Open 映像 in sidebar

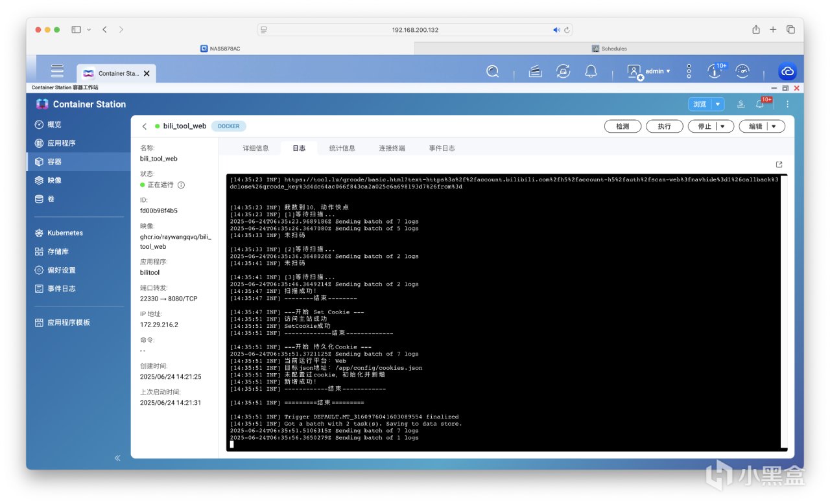coord(78,180)
